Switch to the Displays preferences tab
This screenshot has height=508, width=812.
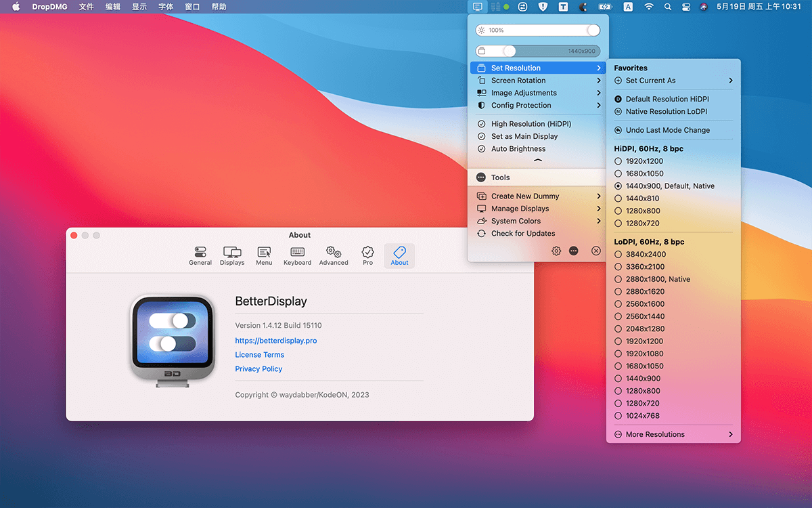coord(232,255)
